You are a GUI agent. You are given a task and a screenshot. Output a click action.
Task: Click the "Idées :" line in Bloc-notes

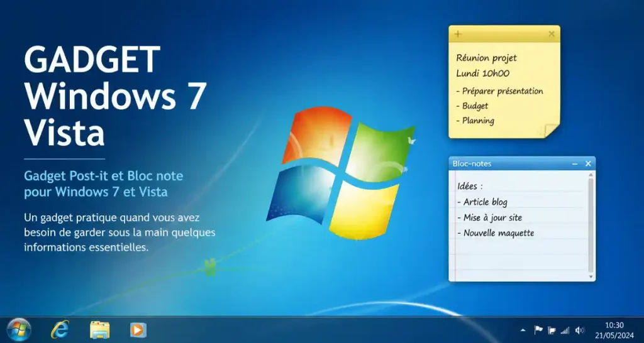[470, 187]
